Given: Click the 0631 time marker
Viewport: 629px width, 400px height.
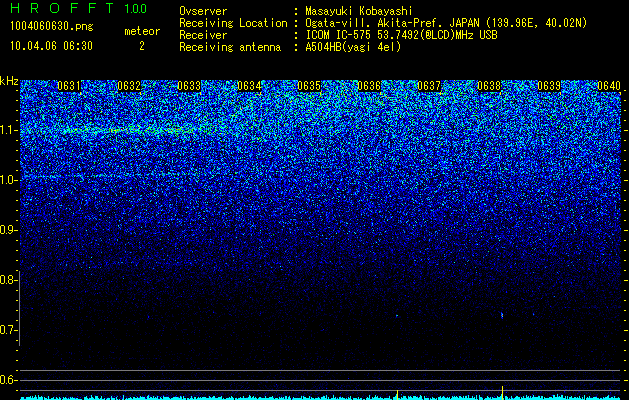Looking at the screenshot, I should click(69, 86).
